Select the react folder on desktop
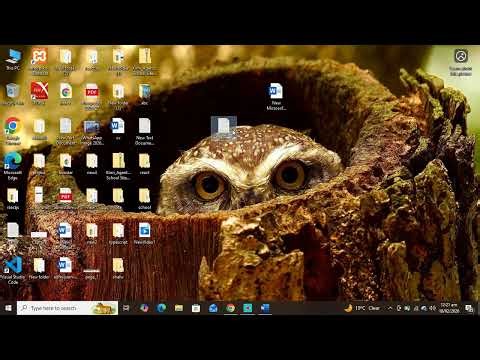The height and width of the screenshot is (360, 480). click(144, 164)
